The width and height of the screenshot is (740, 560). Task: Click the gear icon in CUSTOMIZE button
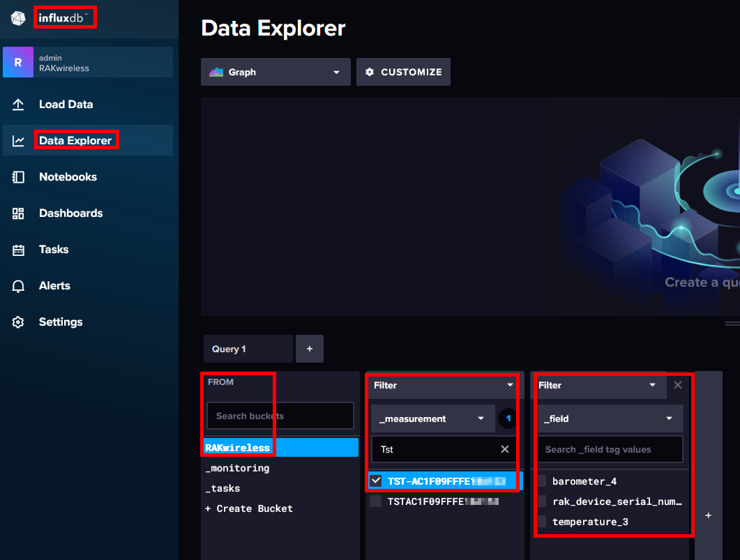tap(370, 73)
